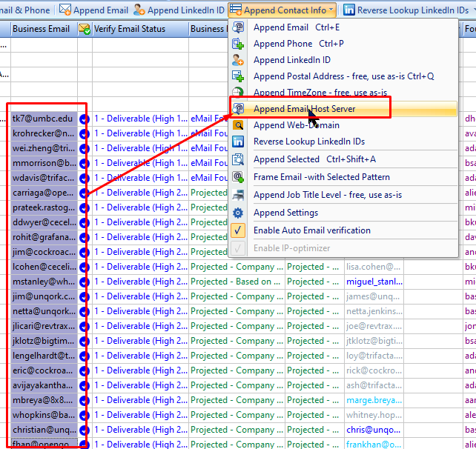476x449 pixels.
Task: Click the Append LinkedIn ID toolbar icon
Action: tap(139, 10)
